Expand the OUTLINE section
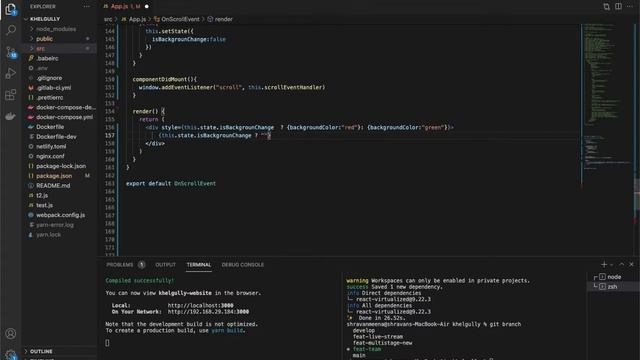The width and height of the screenshot is (640, 360). click(x=41, y=351)
